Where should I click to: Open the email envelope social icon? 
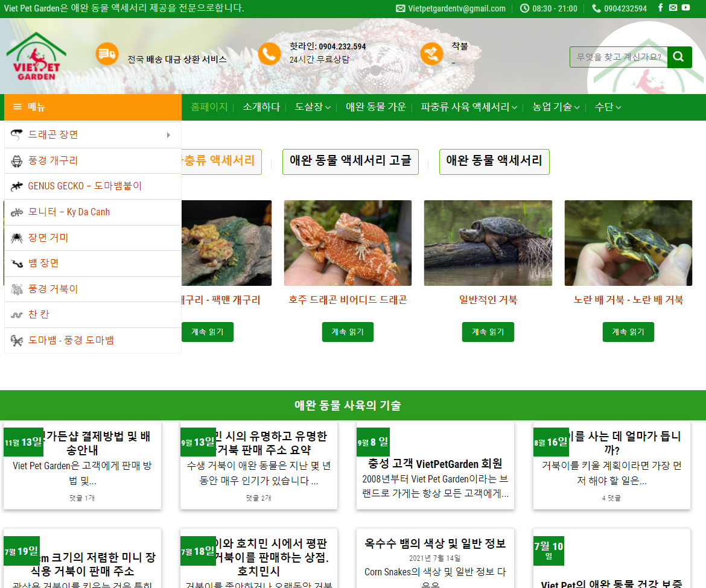point(673,8)
